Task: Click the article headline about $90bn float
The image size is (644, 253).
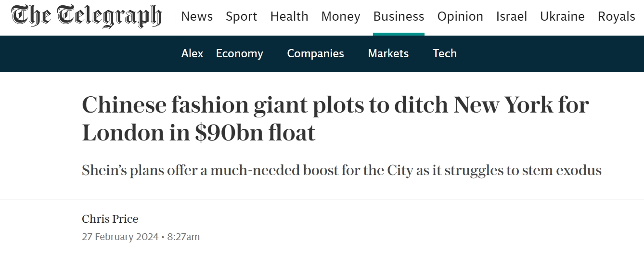Action: click(335, 119)
